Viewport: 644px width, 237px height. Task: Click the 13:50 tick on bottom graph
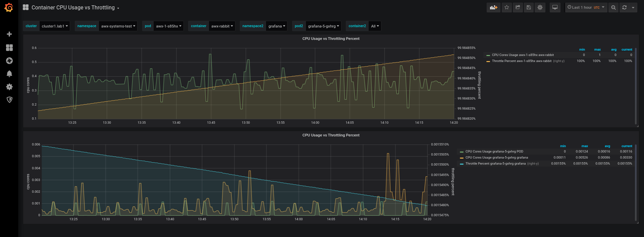234,219
